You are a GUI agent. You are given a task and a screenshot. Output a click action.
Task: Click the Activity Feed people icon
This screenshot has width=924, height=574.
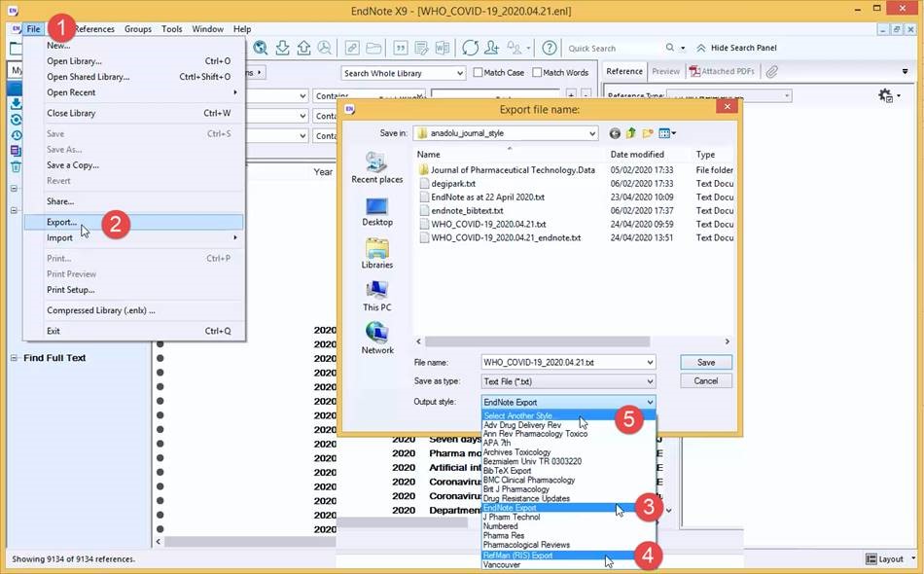pos(515,48)
